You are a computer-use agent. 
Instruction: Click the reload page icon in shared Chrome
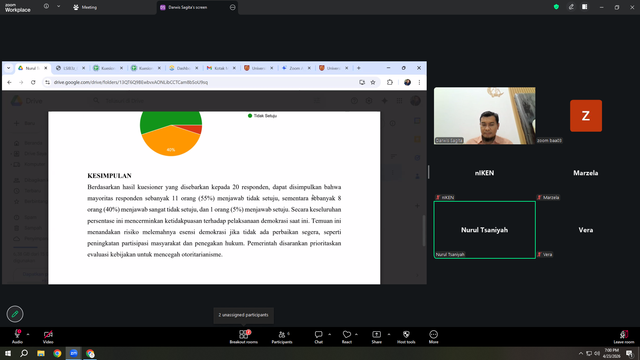click(33, 82)
